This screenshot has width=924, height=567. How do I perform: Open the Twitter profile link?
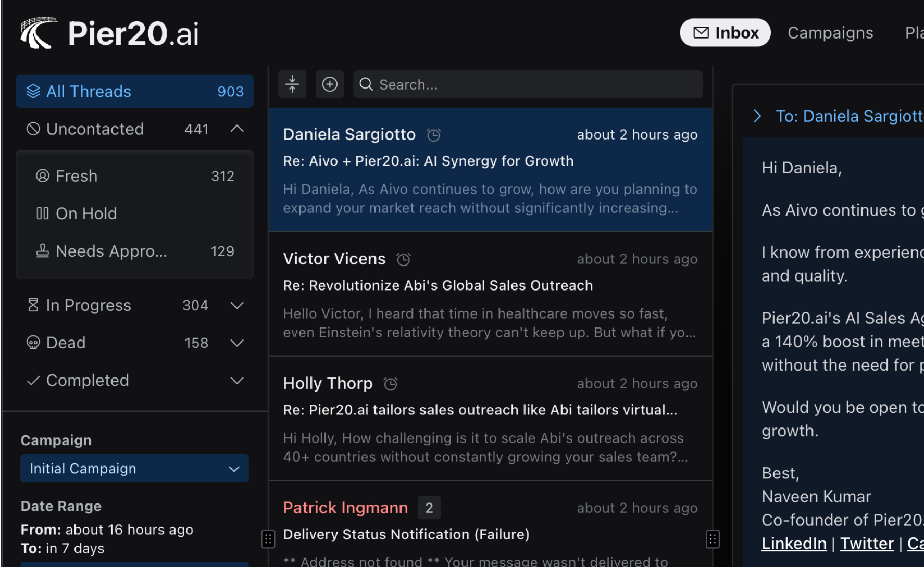tap(867, 543)
